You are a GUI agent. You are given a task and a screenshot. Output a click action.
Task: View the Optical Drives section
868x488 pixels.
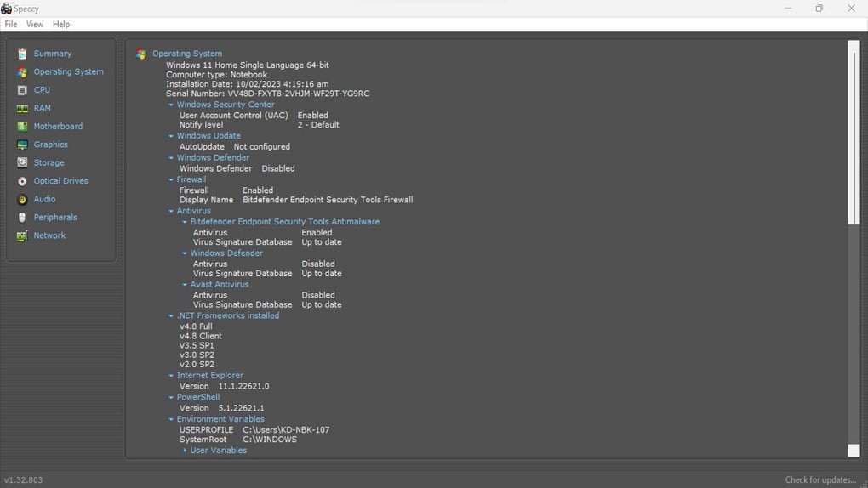61,181
